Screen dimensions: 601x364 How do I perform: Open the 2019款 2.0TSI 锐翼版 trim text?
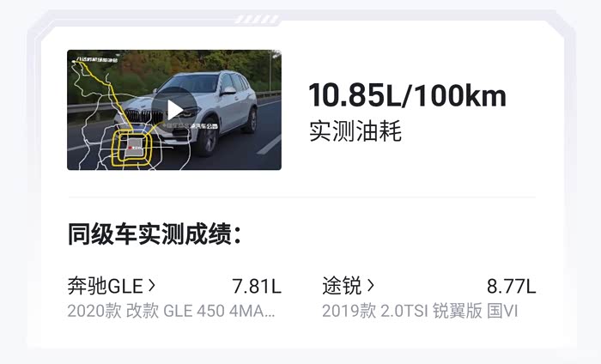click(x=420, y=311)
